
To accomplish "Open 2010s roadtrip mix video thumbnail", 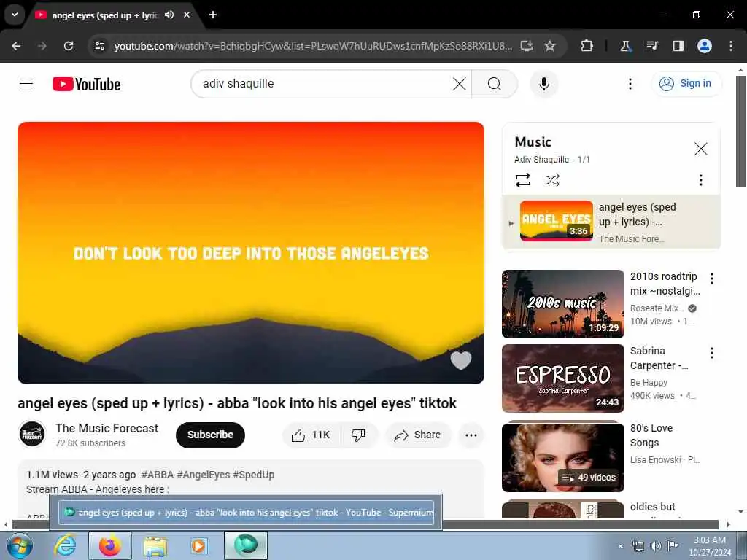I will 562,304.
